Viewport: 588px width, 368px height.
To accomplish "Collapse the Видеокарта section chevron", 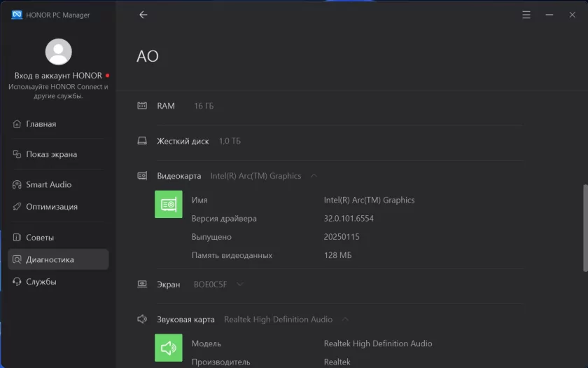I will 313,176.
